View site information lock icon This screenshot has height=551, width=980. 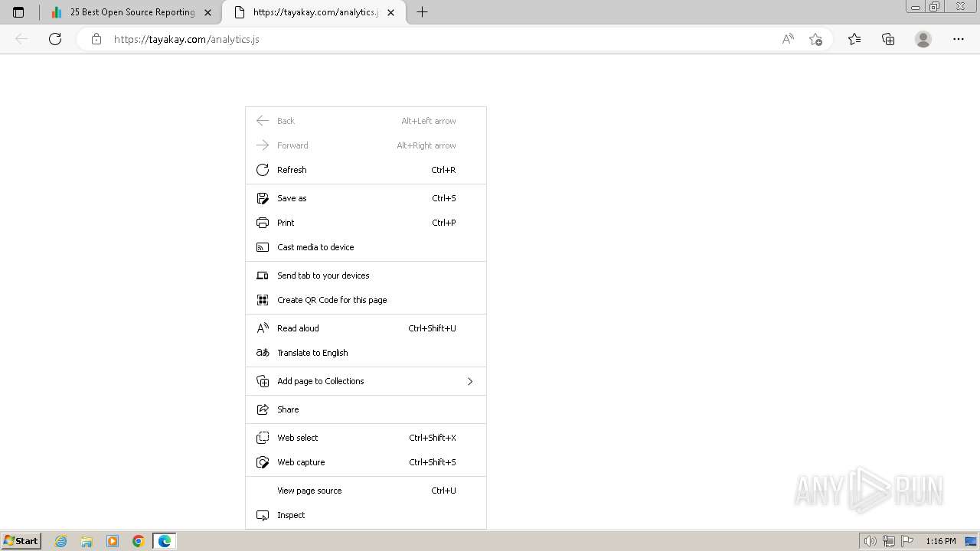click(96, 39)
